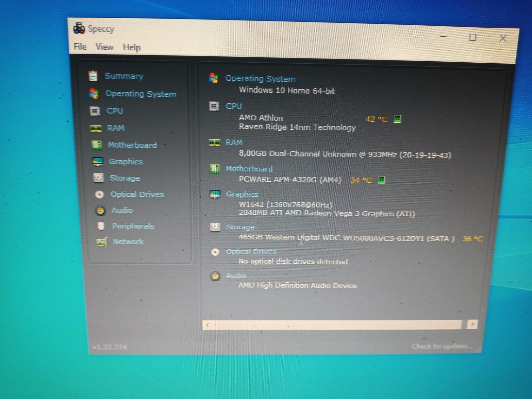The image size is (532, 399).
Task: Click the CPU heading in summary pane
Action: pos(234,106)
